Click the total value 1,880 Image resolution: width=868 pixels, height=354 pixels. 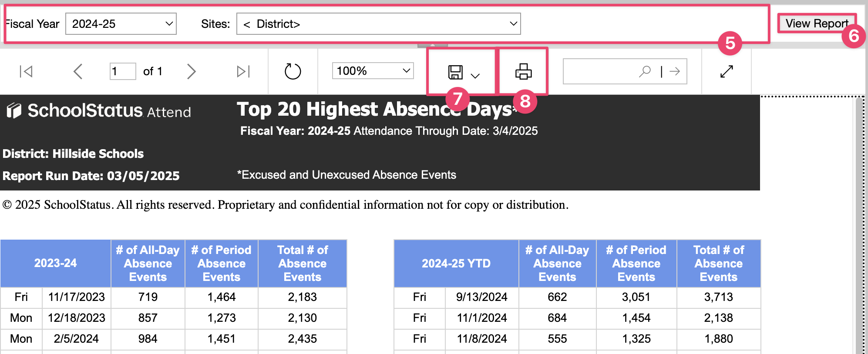pyautogui.click(x=719, y=339)
